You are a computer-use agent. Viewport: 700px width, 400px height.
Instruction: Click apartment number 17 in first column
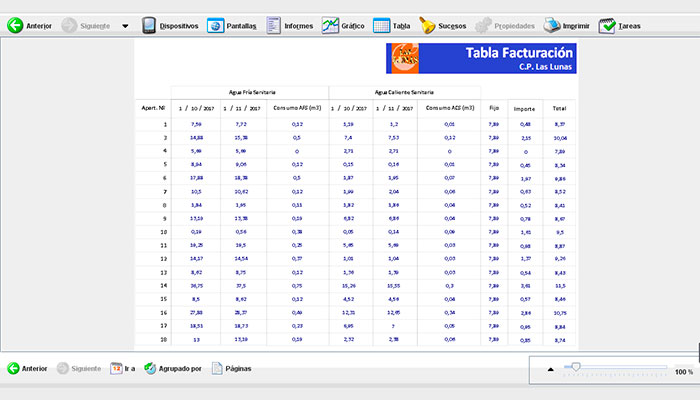[x=163, y=326]
